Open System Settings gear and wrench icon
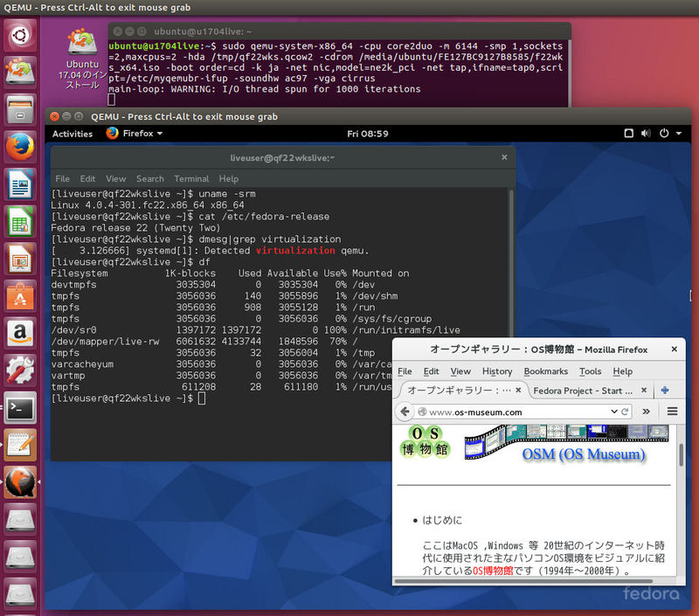Viewport: 699px width, 616px height. coord(20,370)
